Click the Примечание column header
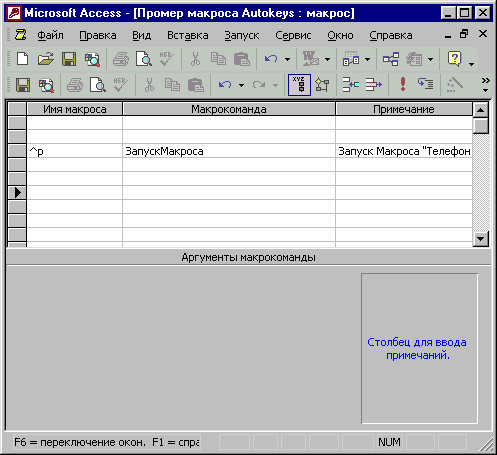 [404, 109]
